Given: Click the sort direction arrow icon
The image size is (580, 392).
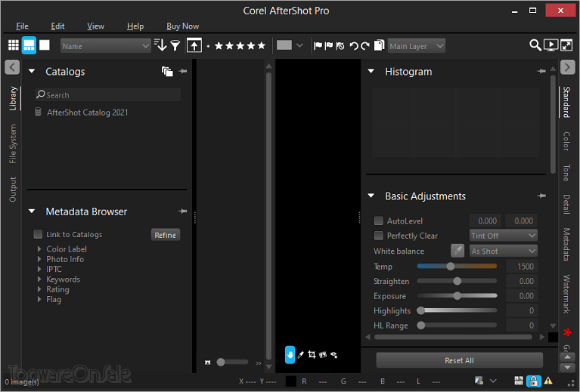Looking at the screenshot, I should tap(160, 45).
